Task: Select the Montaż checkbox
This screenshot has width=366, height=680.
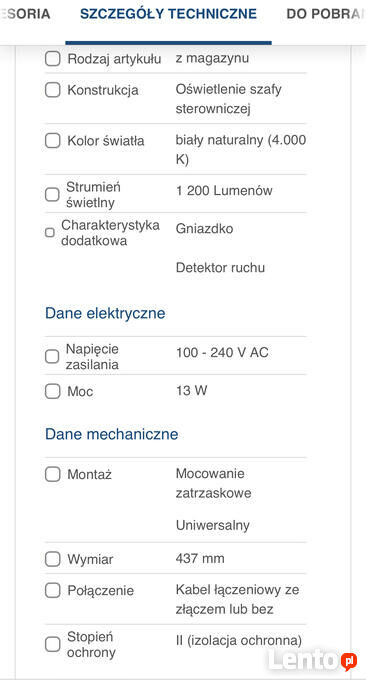Action: (52, 474)
